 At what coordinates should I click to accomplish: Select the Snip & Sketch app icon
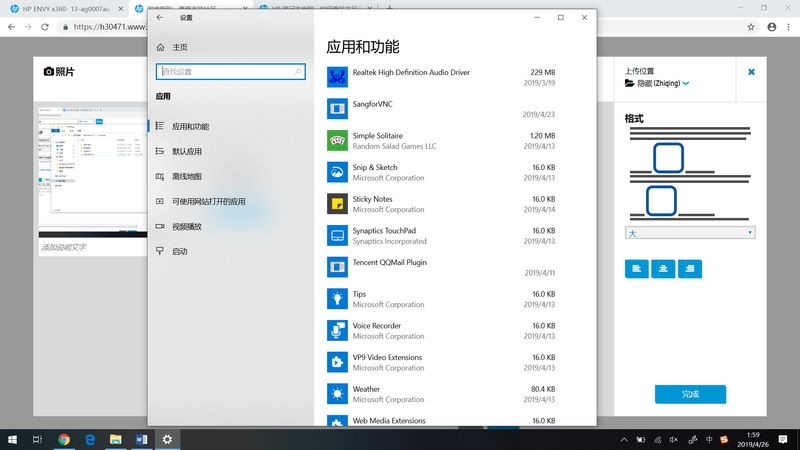[337, 172]
